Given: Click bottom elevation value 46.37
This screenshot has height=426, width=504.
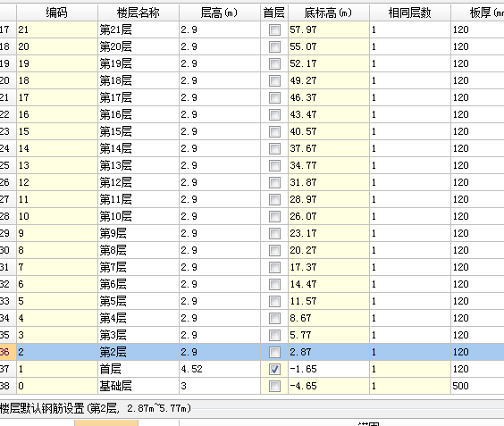Looking at the screenshot, I should [329, 97].
